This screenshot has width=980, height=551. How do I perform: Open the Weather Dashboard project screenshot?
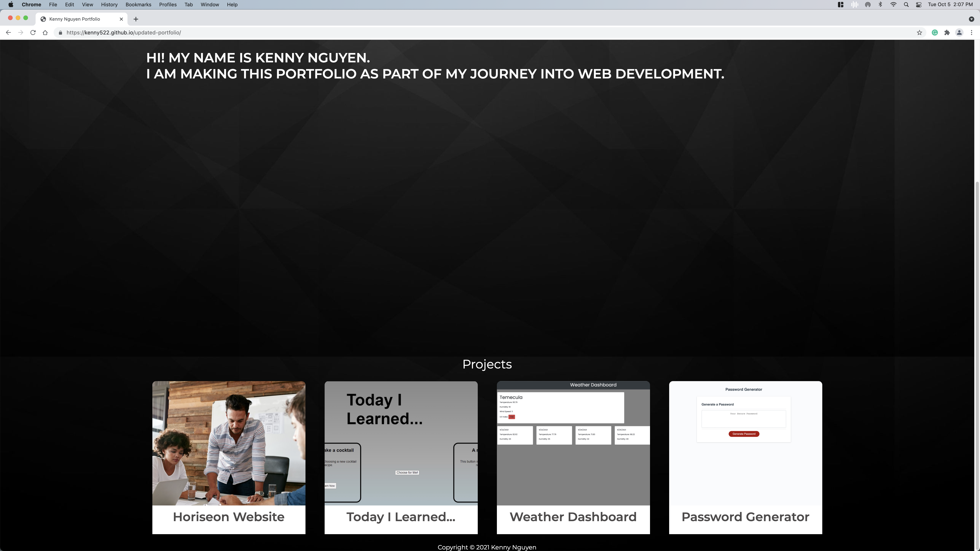pos(573,443)
